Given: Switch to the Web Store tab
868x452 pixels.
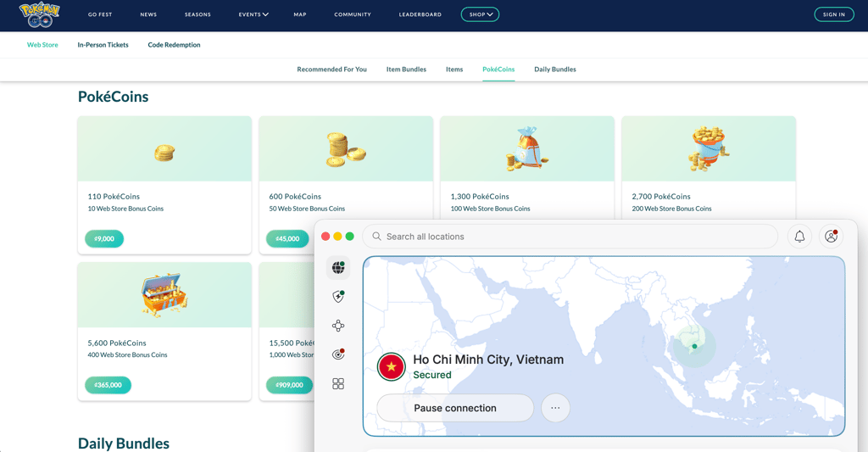Looking at the screenshot, I should click(42, 45).
